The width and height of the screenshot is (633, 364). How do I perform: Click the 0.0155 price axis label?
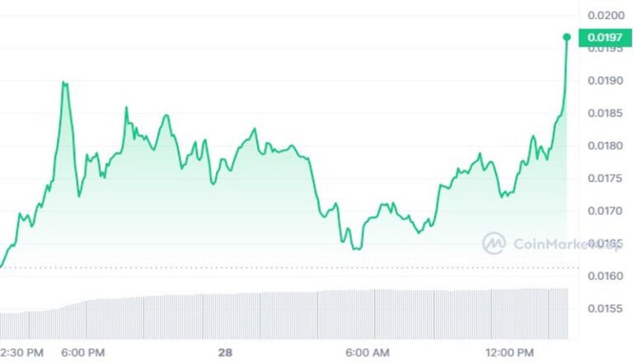(x=605, y=309)
